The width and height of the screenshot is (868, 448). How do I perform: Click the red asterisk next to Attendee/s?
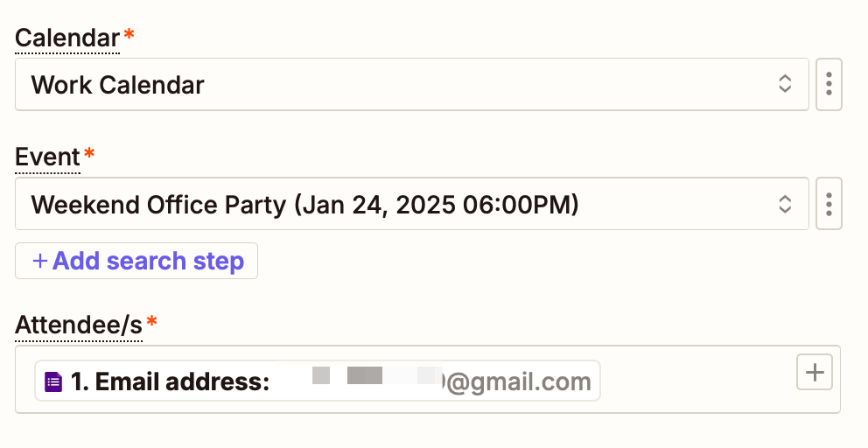151,321
